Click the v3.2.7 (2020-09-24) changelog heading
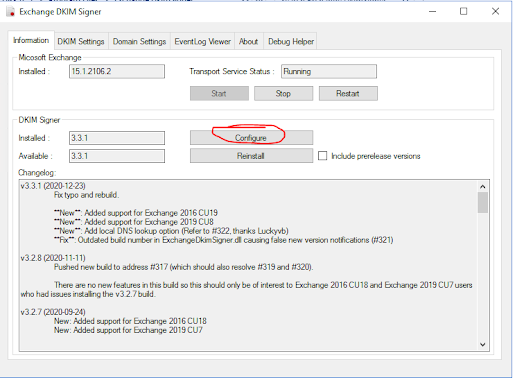This screenshot has width=515, height=378. [53, 312]
